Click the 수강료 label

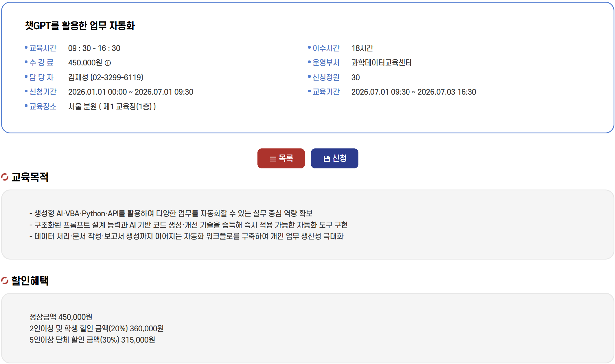pos(42,63)
